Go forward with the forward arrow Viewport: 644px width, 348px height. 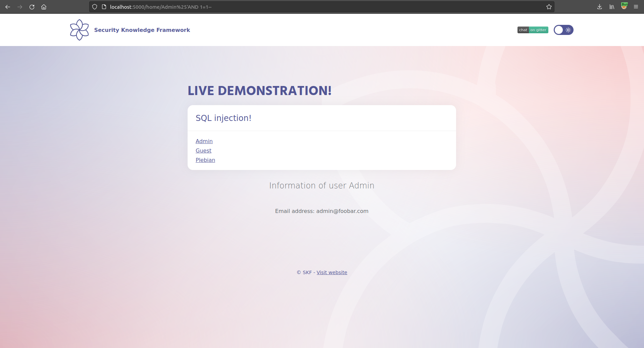(20, 7)
